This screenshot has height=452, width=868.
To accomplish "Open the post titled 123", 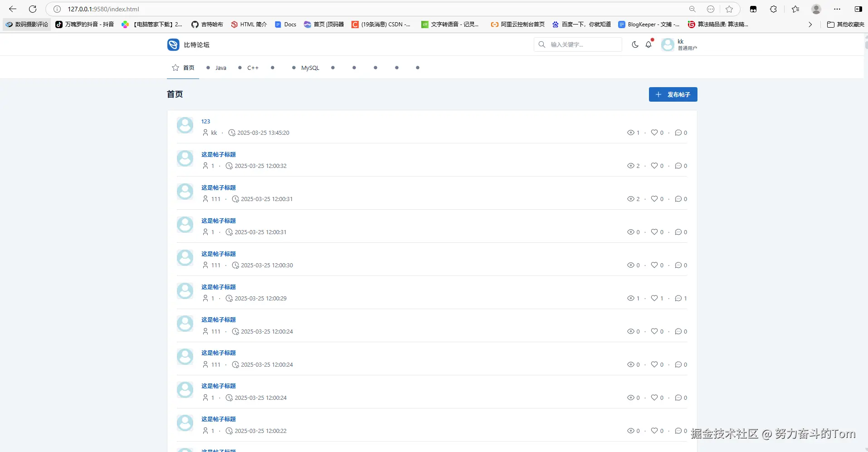I will click(x=206, y=121).
